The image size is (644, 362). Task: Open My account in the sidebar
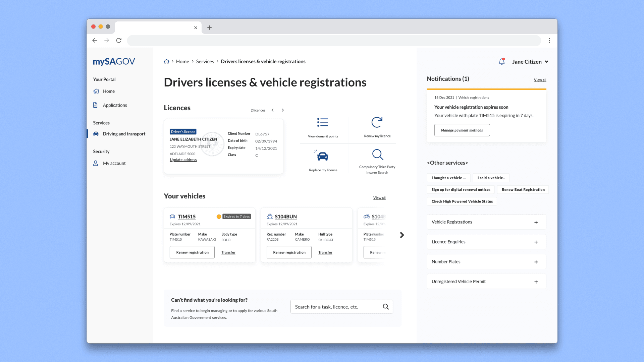(114, 163)
